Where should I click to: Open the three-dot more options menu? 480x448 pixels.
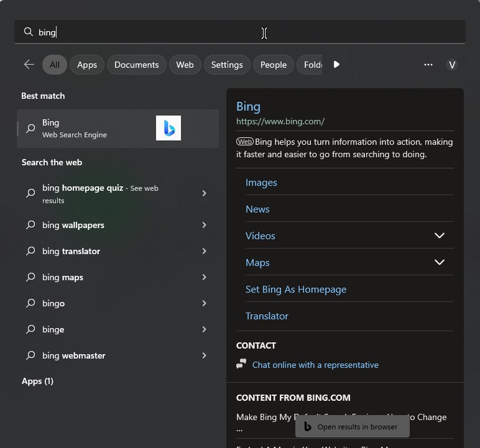[x=428, y=65]
